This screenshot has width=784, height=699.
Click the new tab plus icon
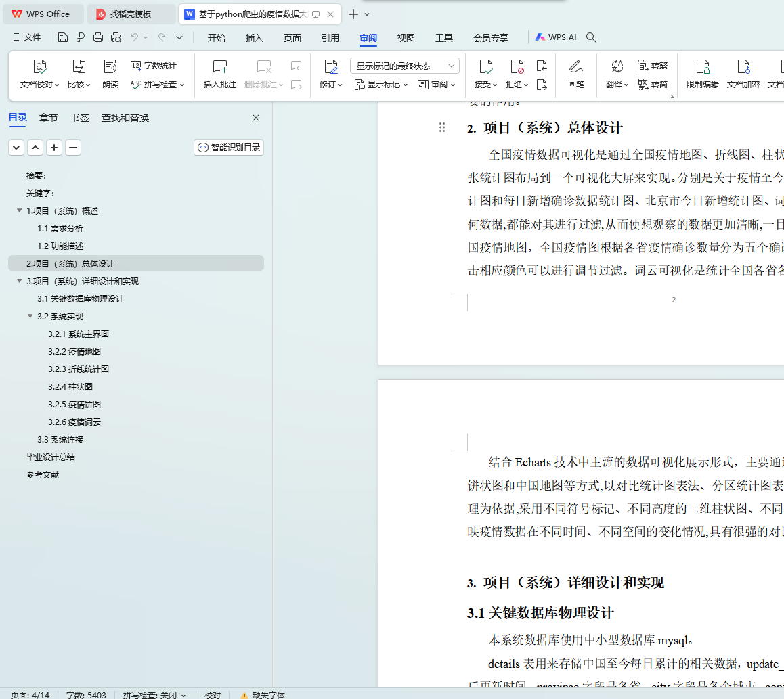coord(353,14)
